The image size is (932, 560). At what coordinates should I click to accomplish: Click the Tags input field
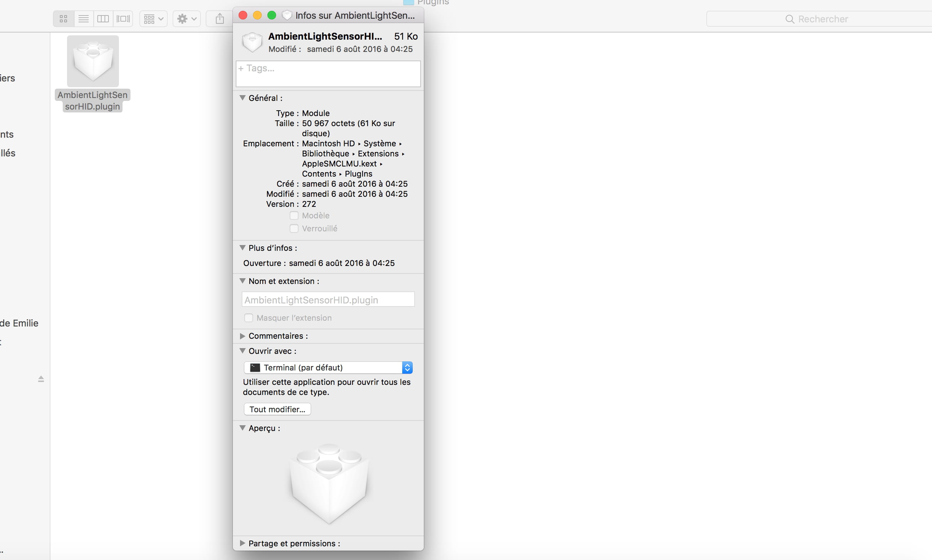click(328, 74)
